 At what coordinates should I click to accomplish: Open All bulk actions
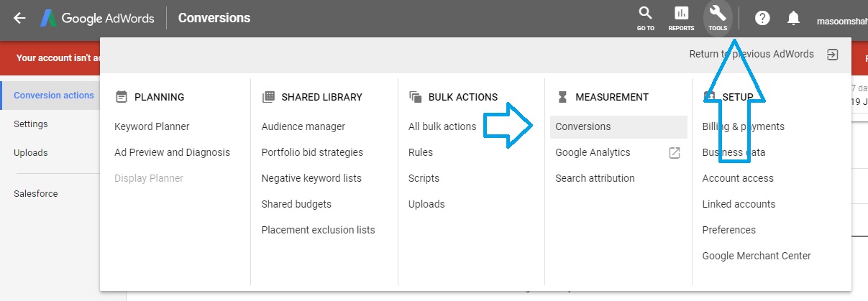point(442,126)
